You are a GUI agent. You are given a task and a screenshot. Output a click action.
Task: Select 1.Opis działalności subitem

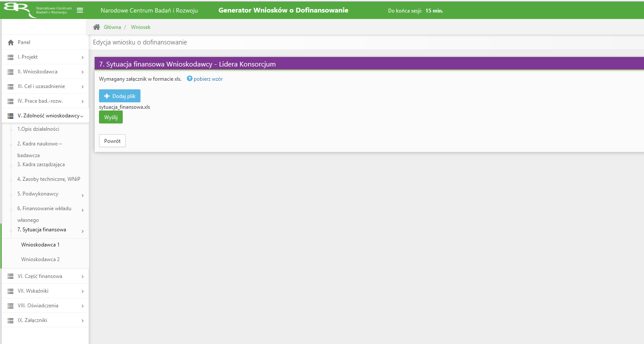pyautogui.click(x=38, y=129)
